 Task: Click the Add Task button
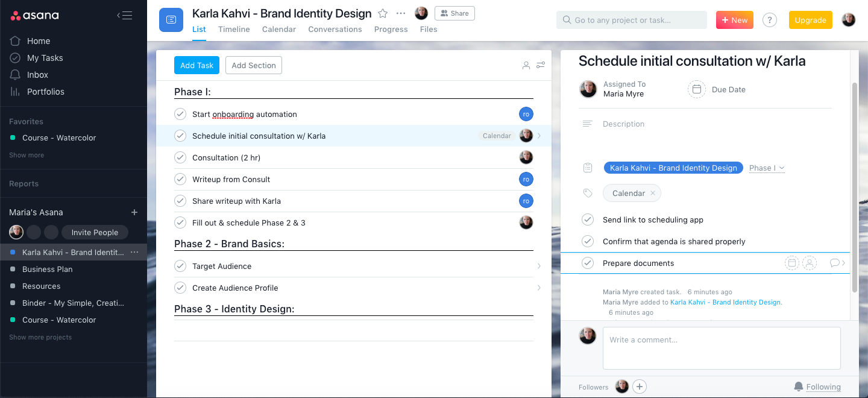tap(197, 65)
